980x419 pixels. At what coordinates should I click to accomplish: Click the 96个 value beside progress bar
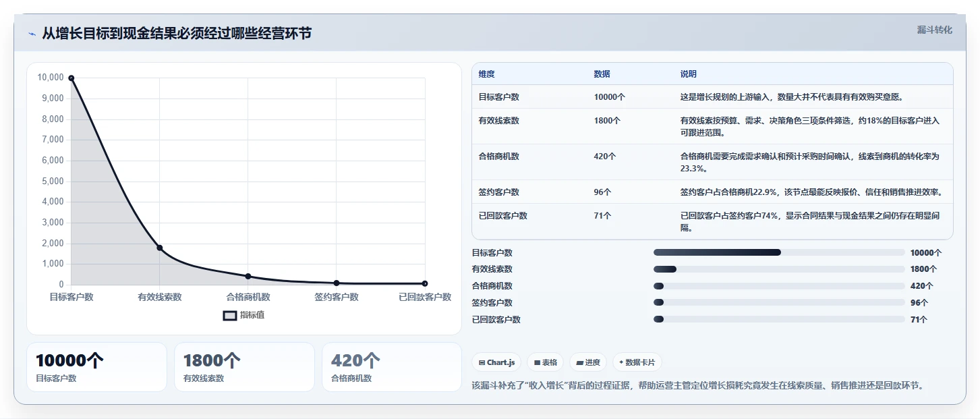(x=919, y=303)
